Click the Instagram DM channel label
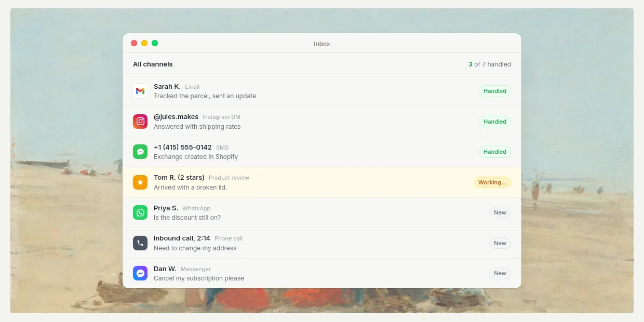The image size is (644, 322). pyautogui.click(x=221, y=117)
